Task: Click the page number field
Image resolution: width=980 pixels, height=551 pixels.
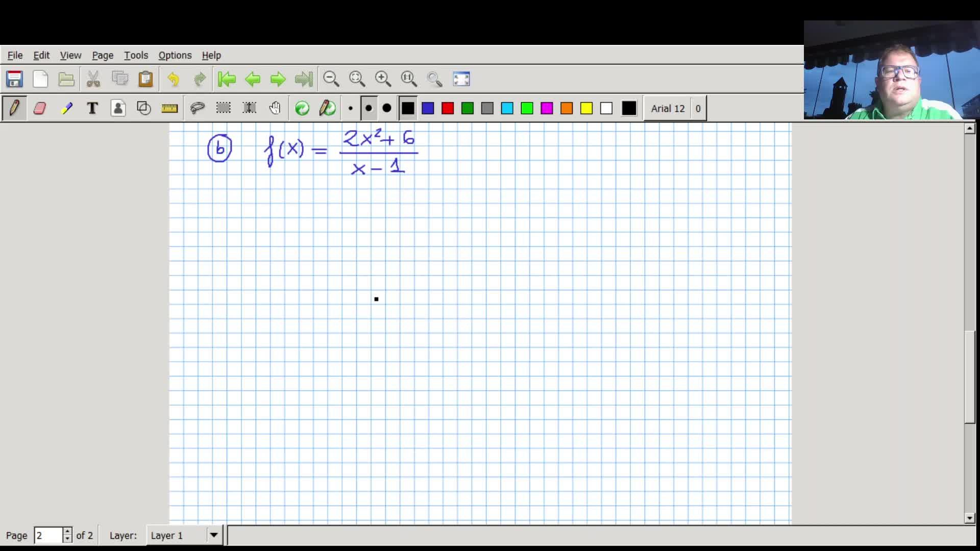Action: click(48, 535)
